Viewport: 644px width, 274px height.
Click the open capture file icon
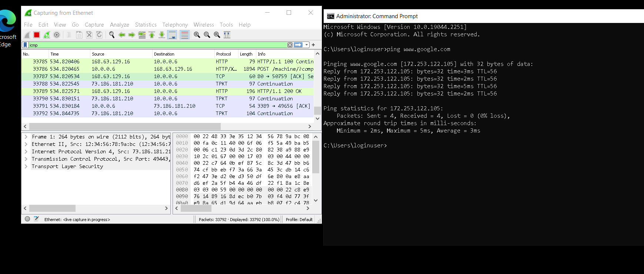[x=69, y=35]
